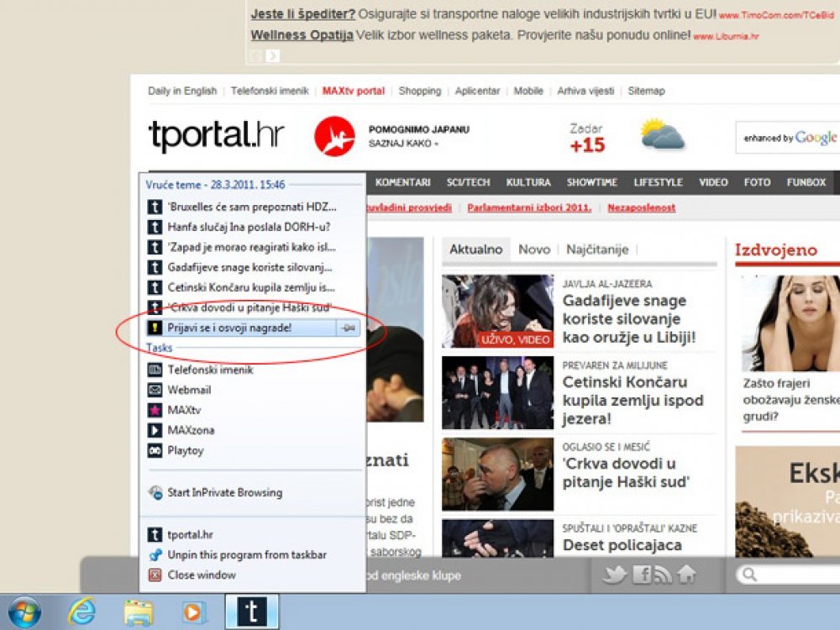
Task: Click the home icon in footer bar
Action: (686, 575)
